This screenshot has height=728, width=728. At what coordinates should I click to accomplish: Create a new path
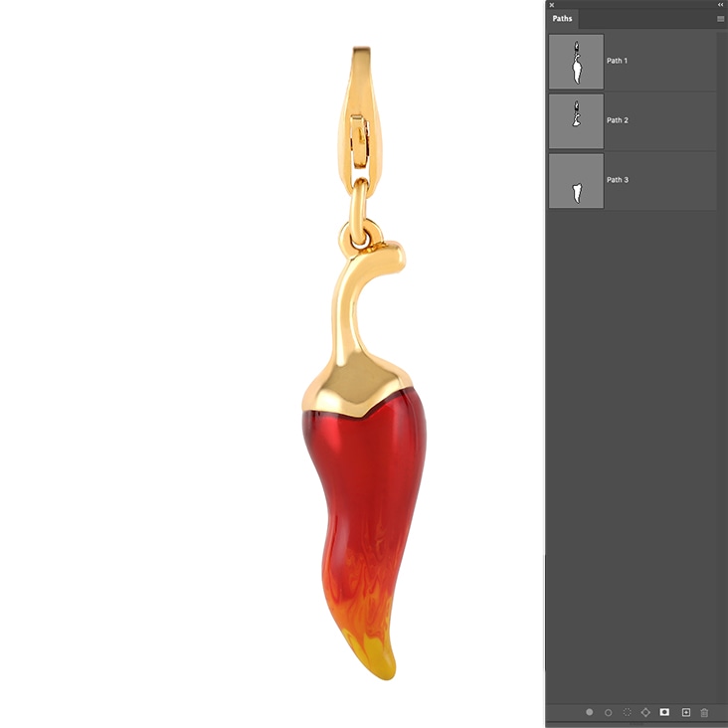pos(685,712)
